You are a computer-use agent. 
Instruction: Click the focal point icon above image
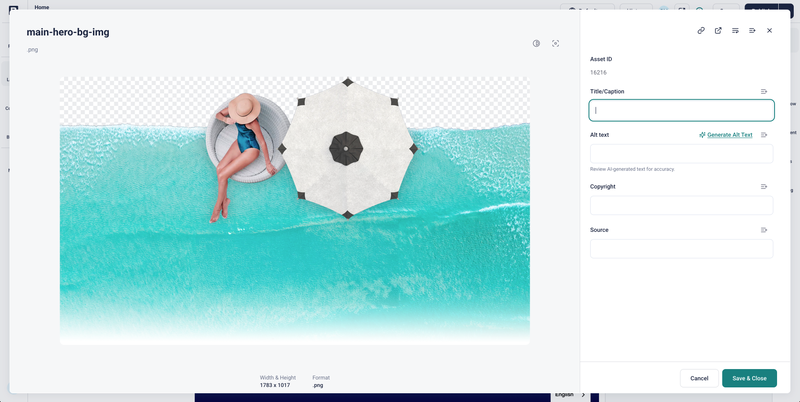tap(555, 43)
